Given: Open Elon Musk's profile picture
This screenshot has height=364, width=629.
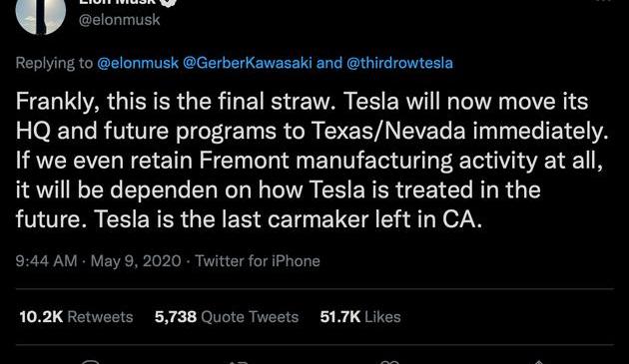Looking at the screenshot, I should [x=41, y=15].
